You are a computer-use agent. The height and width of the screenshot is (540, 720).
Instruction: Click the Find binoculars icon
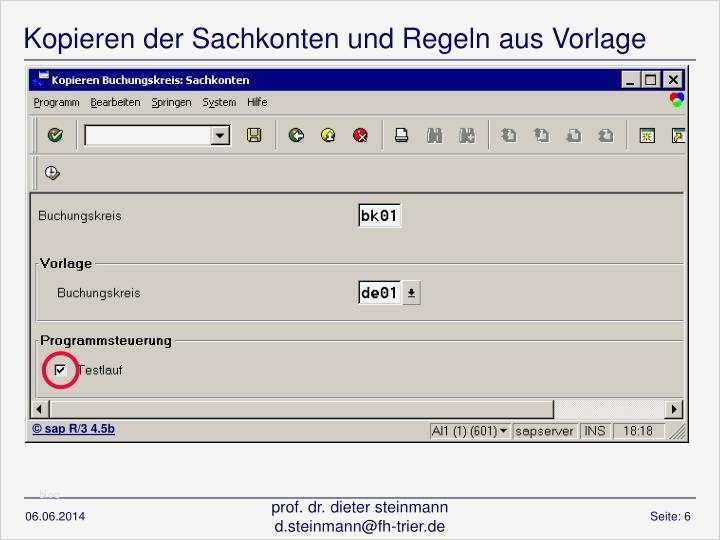pos(434,135)
